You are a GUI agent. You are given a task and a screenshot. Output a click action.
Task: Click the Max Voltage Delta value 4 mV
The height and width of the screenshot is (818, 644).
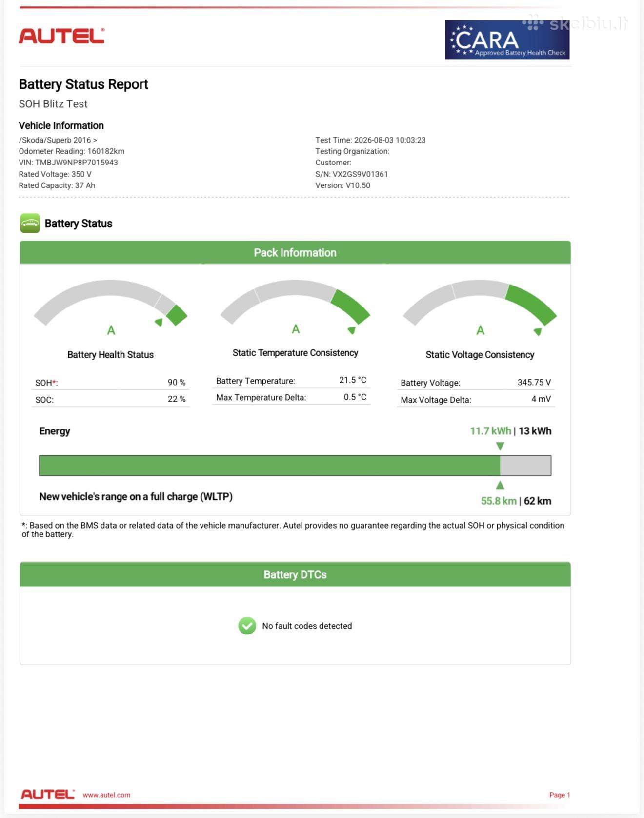(x=541, y=399)
